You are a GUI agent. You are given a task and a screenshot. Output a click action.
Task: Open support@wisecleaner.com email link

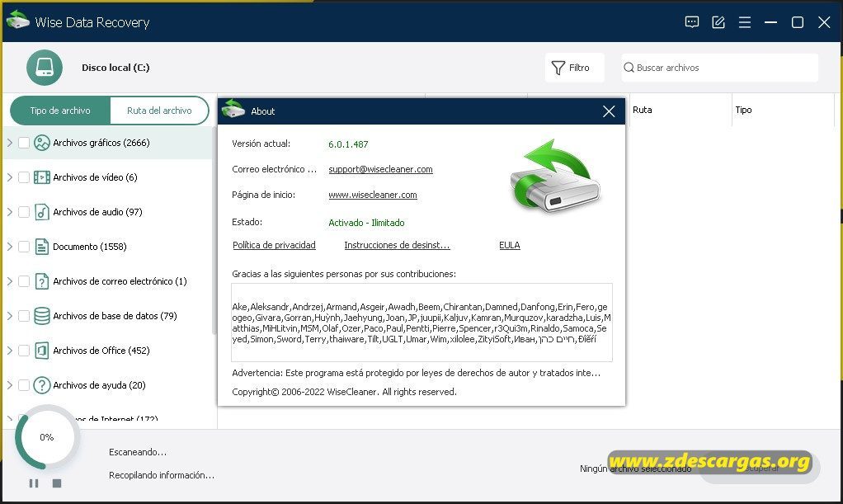pyautogui.click(x=380, y=169)
